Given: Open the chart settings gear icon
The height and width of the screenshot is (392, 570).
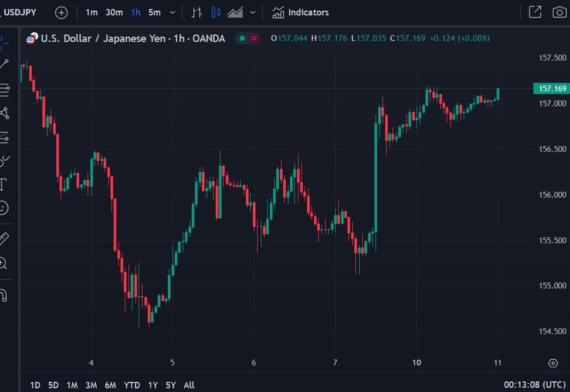Looking at the screenshot, I should click(x=553, y=363).
